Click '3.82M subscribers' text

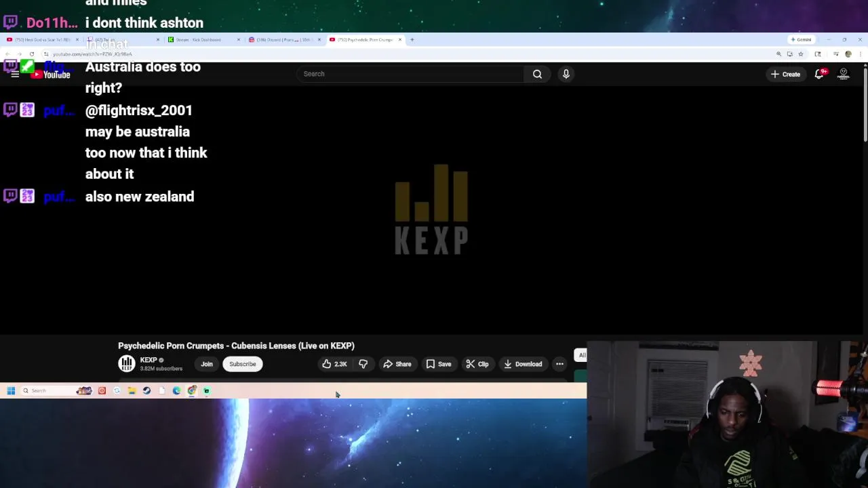coord(161,369)
